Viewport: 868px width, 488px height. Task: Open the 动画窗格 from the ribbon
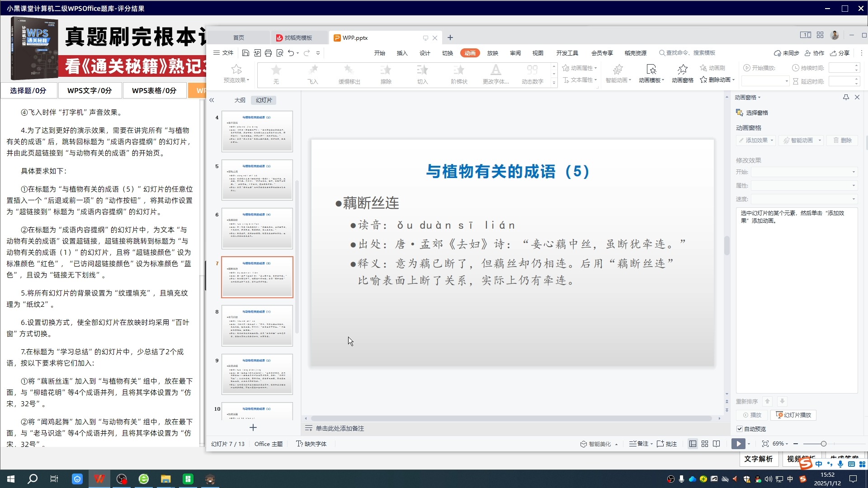pyautogui.click(x=682, y=72)
